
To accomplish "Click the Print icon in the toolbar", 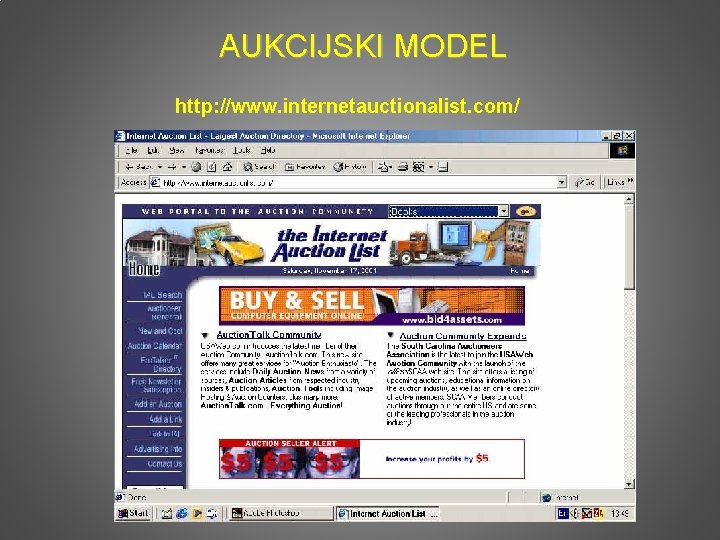I will click(403, 167).
